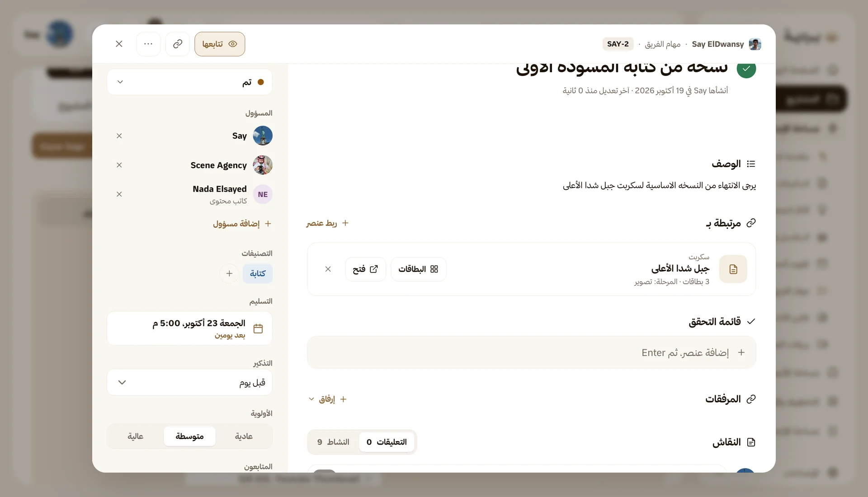The image size is (868, 497).
Task: Open the تم status dropdown
Action: 190,82
